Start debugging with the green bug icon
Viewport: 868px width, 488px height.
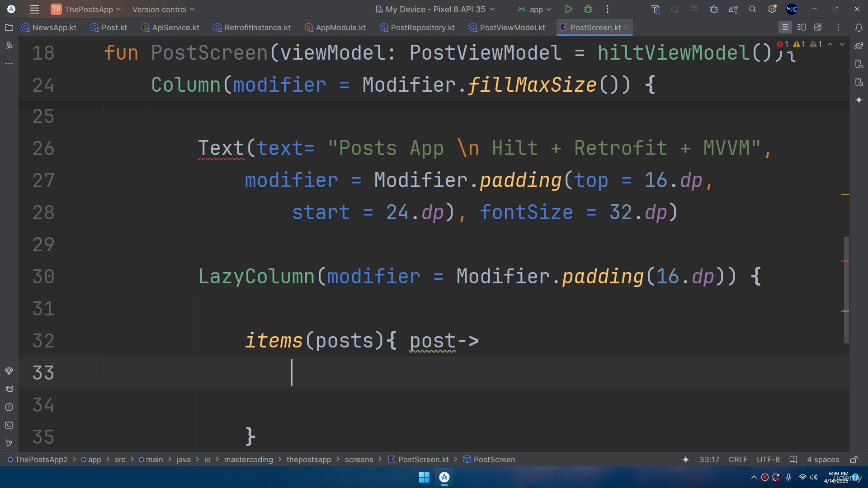coord(588,9)
